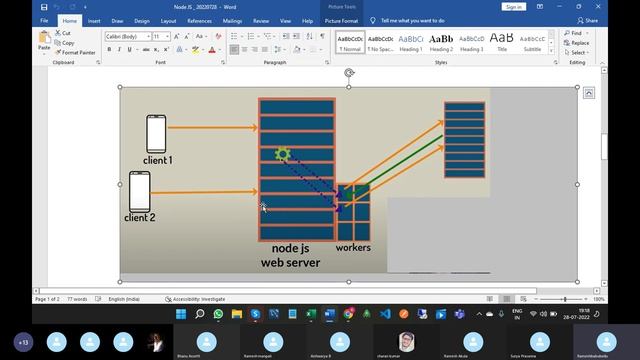Toggle Underline formatting

[129, 50]
